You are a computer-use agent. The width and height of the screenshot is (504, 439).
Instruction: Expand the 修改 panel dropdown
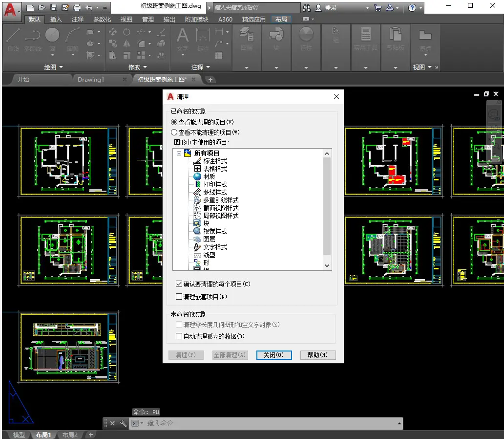pyautogui.click(x=138, y=67)
